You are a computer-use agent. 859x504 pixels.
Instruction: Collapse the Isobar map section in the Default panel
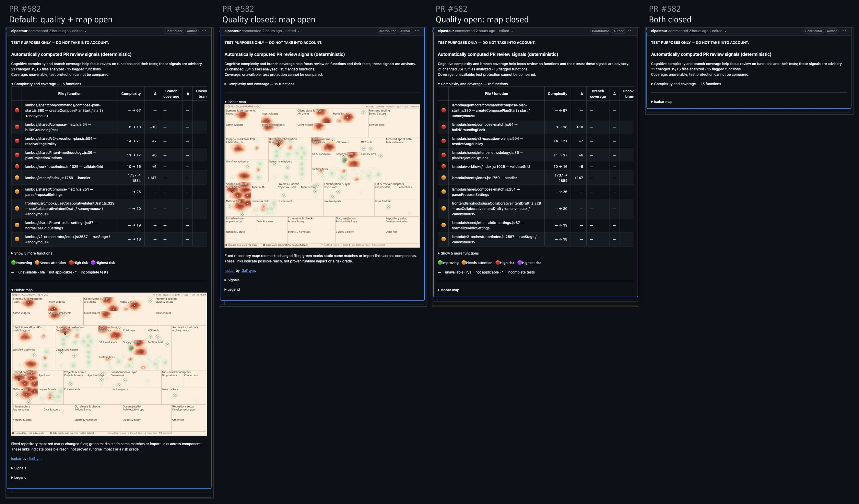(22, 290)
